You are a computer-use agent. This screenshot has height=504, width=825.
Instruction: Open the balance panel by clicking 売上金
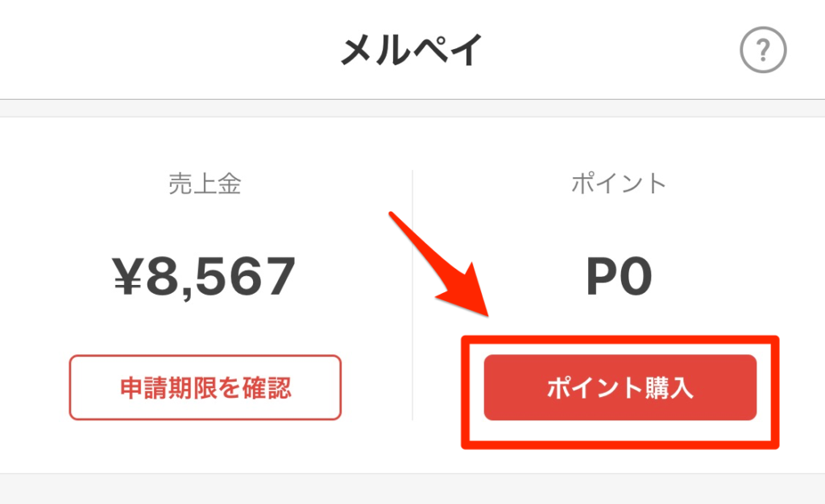tap(205, 183)
